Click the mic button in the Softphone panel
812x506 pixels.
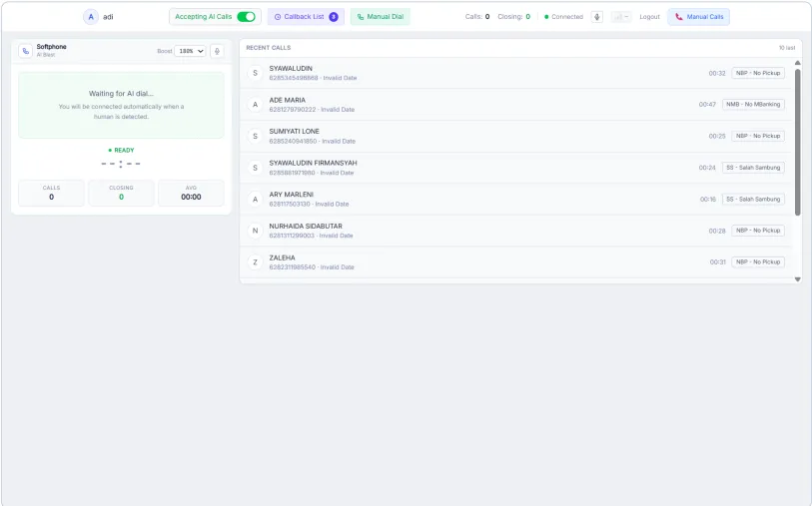[x=217, y=51]
